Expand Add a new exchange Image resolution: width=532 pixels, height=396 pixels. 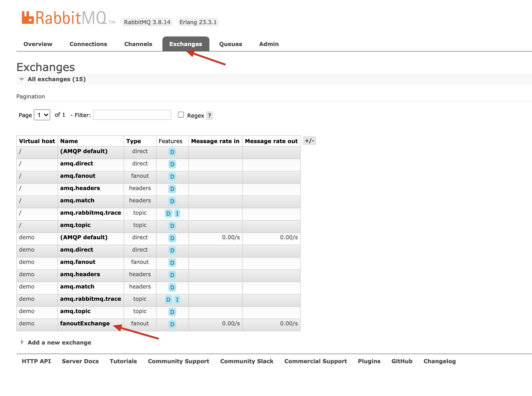pos(59,342)
